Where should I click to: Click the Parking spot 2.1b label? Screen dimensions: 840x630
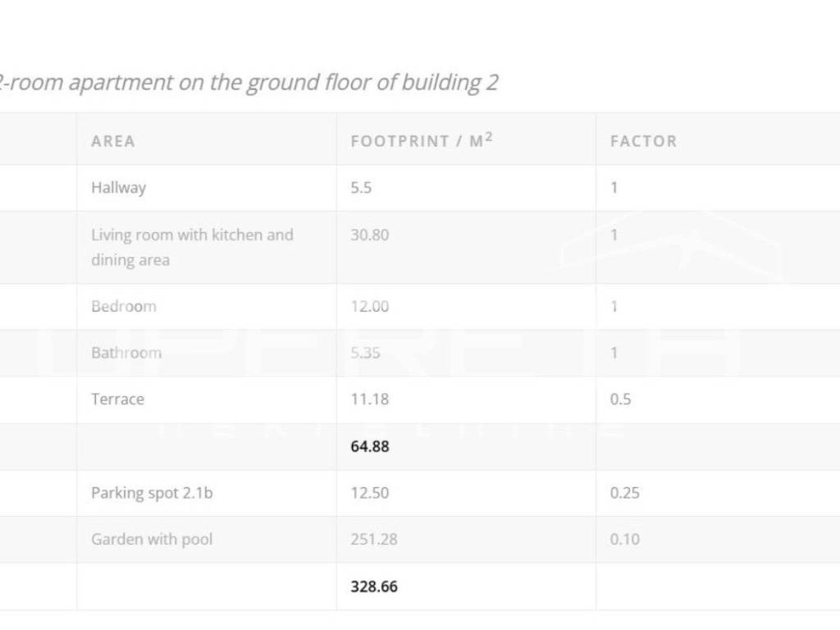pyautogui.click(x=152, y=493)
